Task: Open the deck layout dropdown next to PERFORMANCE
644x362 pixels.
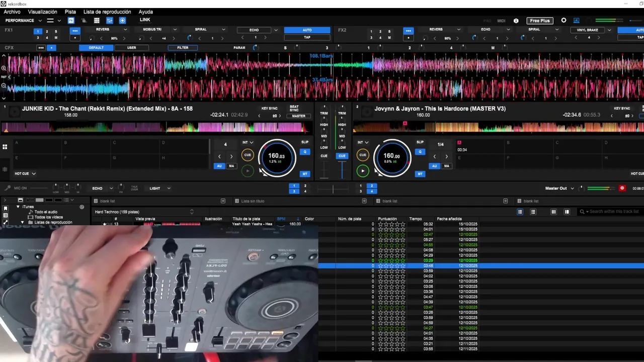Action: (53, 21)
